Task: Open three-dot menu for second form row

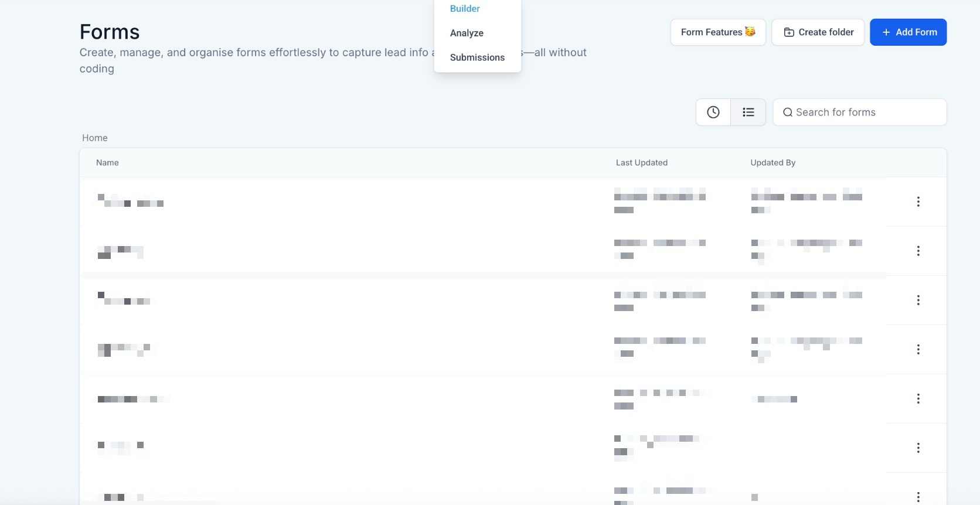Action: pyautogui.click(x=918, y=251)
